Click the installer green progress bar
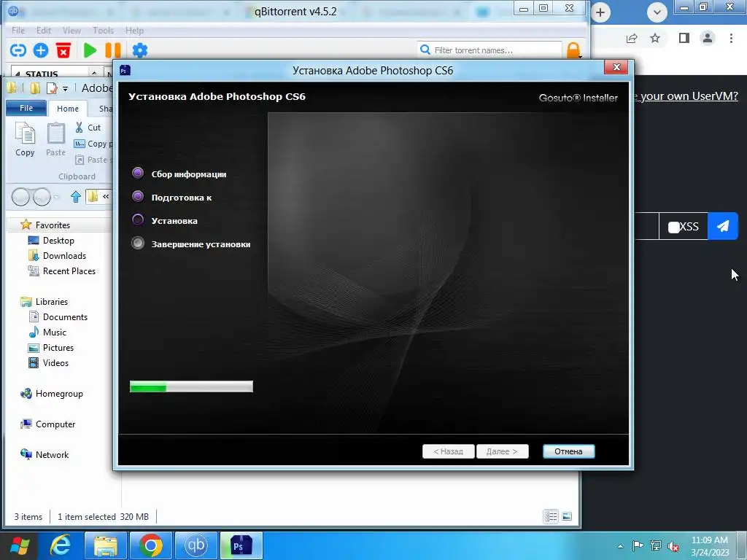 [191, 386]
